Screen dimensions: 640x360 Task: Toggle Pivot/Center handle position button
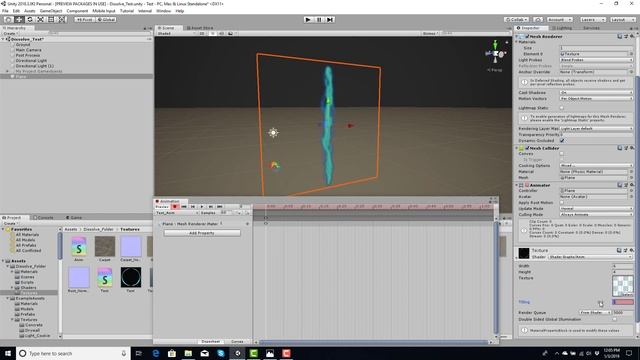[x=84, y=20]
